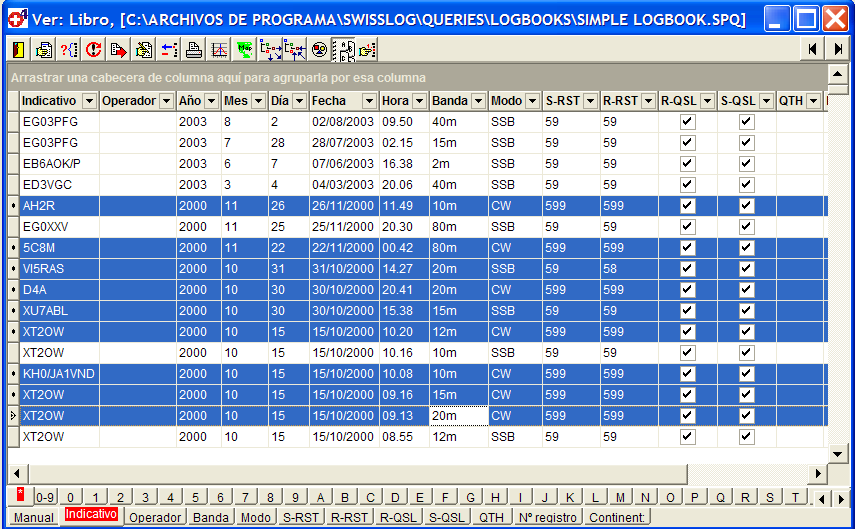855x529 pixels.
Task: Click the pie chart disc toolbar icon
Action: pos(319,49)
